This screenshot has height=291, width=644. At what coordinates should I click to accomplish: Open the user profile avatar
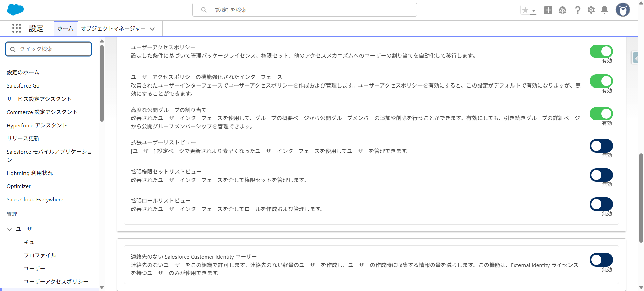click(x=623, y=10)
